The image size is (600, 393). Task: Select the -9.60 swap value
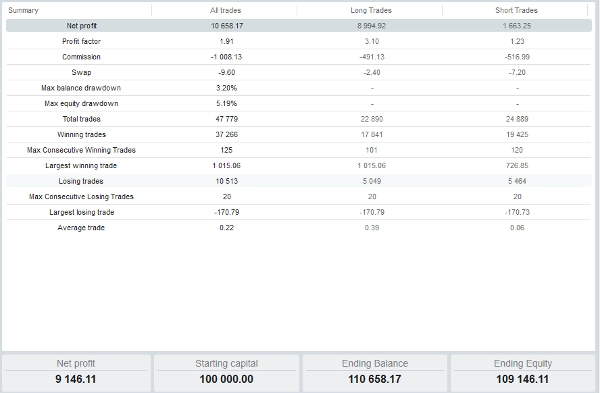227,72
